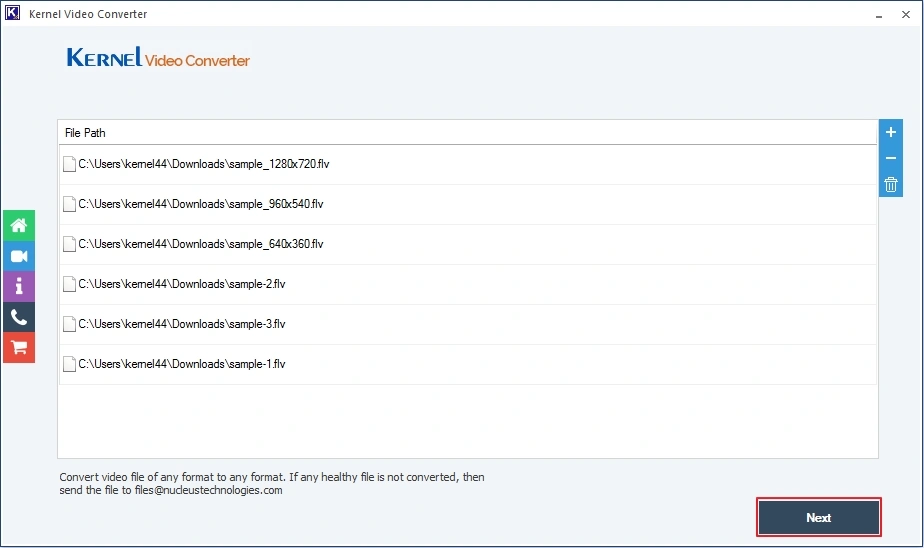This screenshot has height=548, width=924.
Task: Select the sample_640x360.flv file path
Action: (x=201, y=245)
